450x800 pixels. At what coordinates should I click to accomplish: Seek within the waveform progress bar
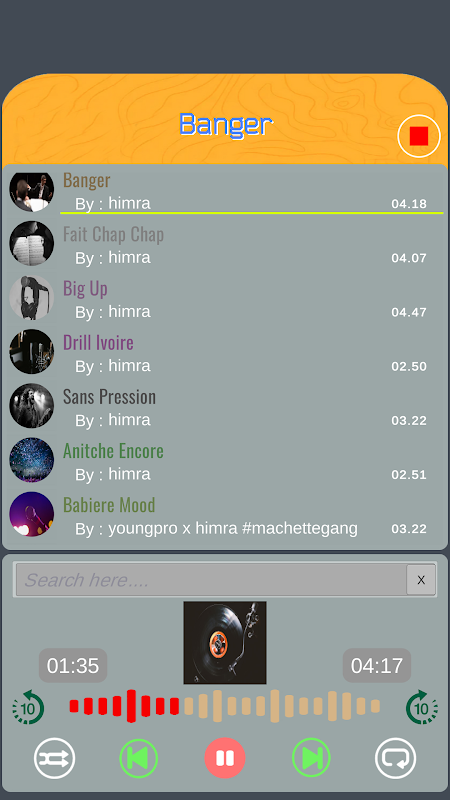[225, 706]
